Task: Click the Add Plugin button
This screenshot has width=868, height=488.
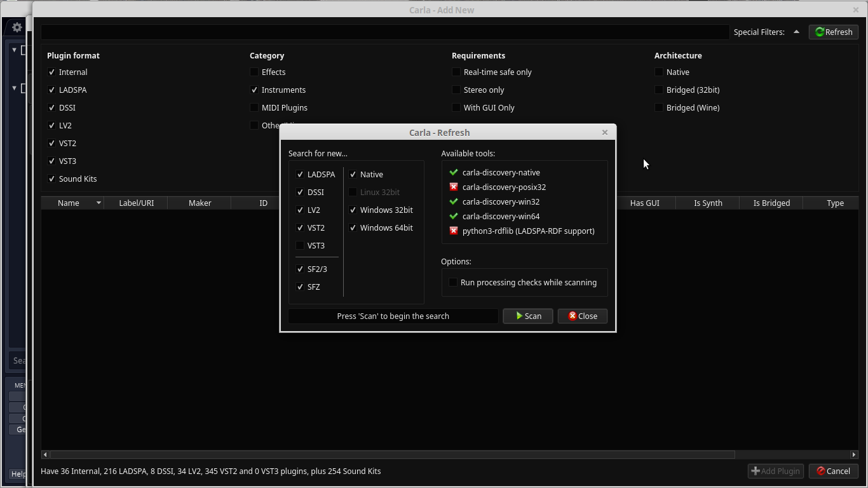Action: [x=776, y=471]
